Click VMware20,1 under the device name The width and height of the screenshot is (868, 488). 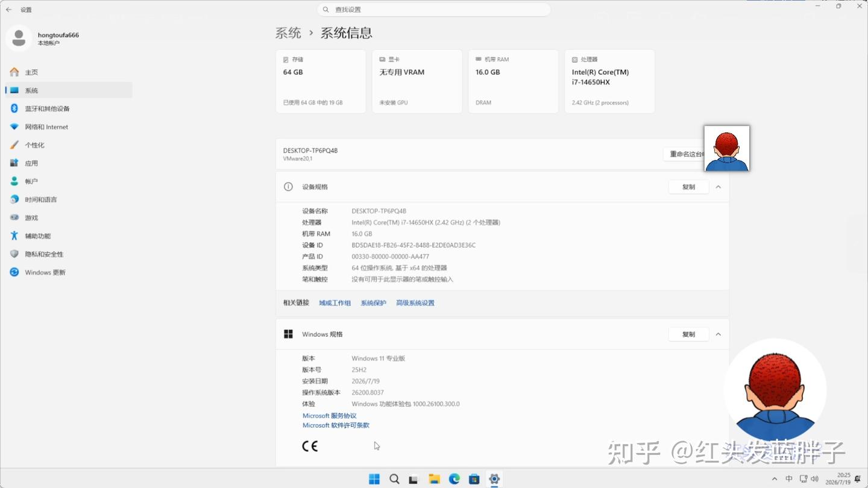pos(298,159)
